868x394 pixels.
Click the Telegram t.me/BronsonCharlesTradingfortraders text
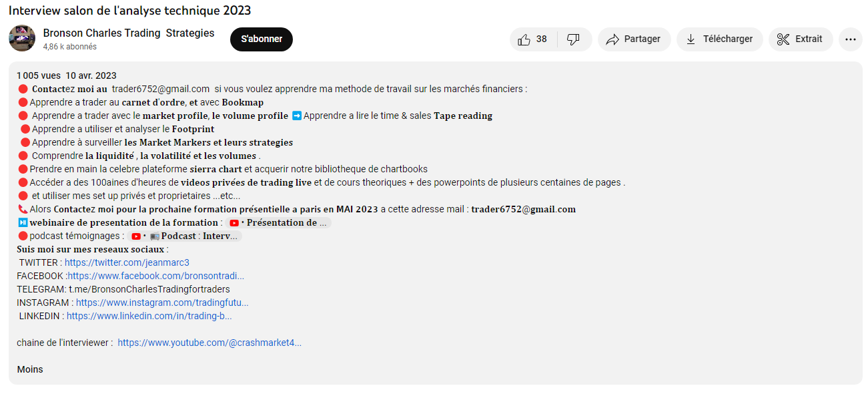pyautogui.click(x=149, y=289)
